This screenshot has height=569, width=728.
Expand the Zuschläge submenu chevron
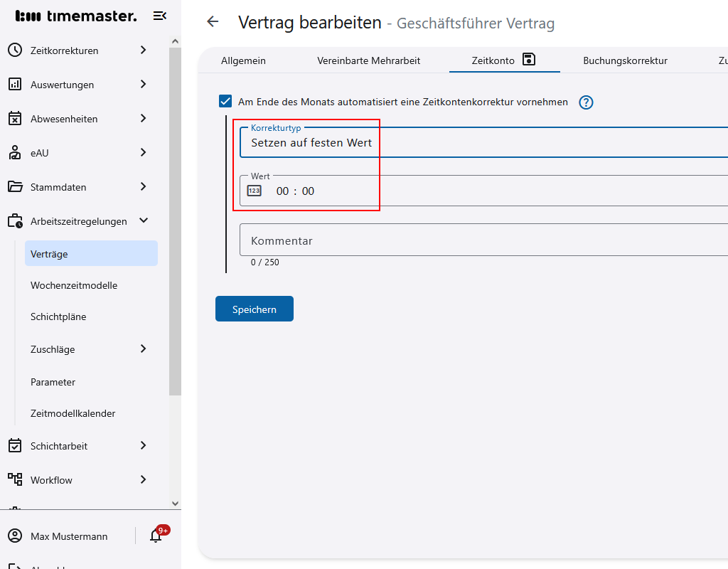(x=144, y=349)
